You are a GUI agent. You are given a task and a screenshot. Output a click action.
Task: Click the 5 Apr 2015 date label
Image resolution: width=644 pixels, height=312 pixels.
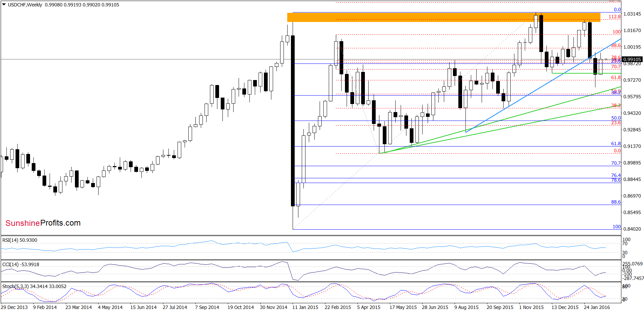(x=369, y=307)
